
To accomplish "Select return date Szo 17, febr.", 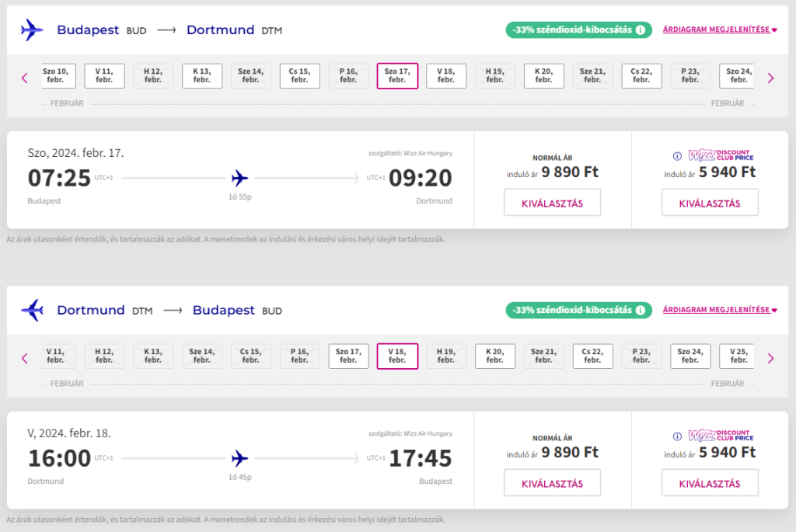I will pyautogui.click(x=348, y=356).
